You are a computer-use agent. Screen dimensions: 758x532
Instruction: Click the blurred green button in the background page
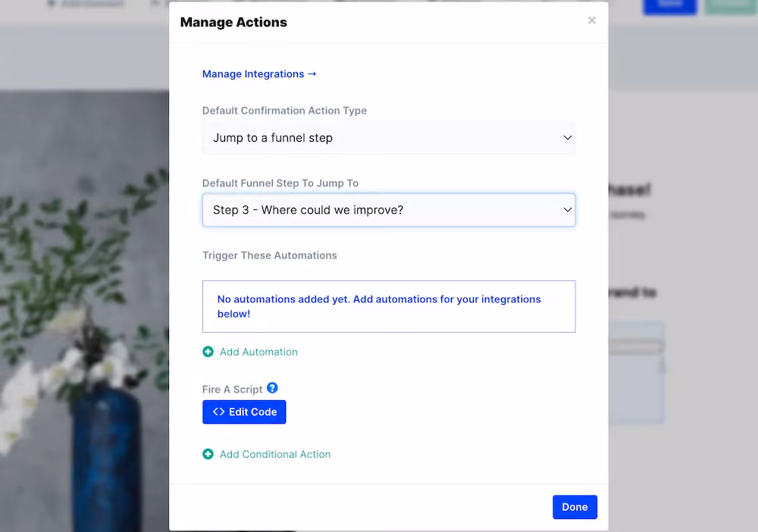[731, 6]
